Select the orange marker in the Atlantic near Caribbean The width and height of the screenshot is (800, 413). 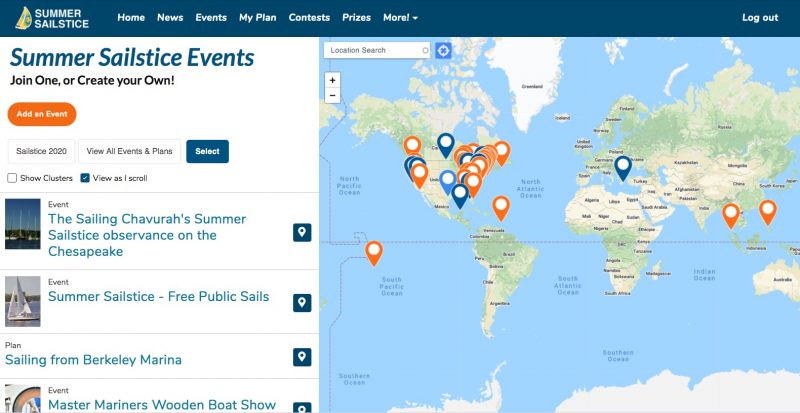tap(501, 208)
